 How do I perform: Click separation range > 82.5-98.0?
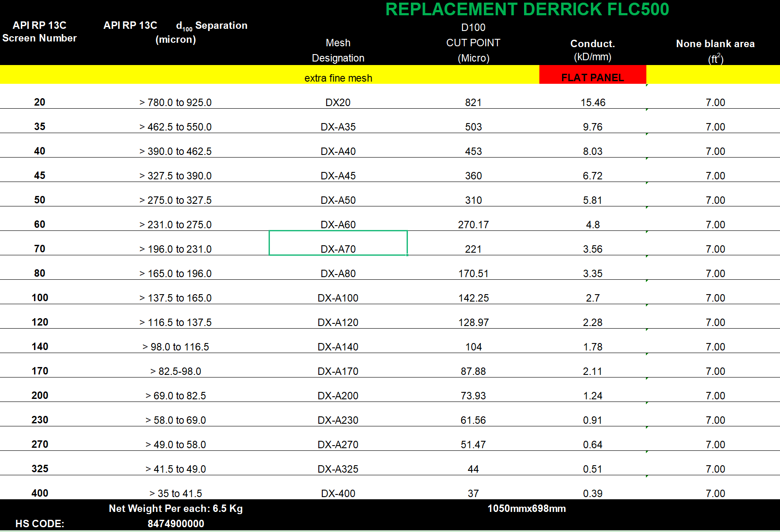(x=175, y=371)
